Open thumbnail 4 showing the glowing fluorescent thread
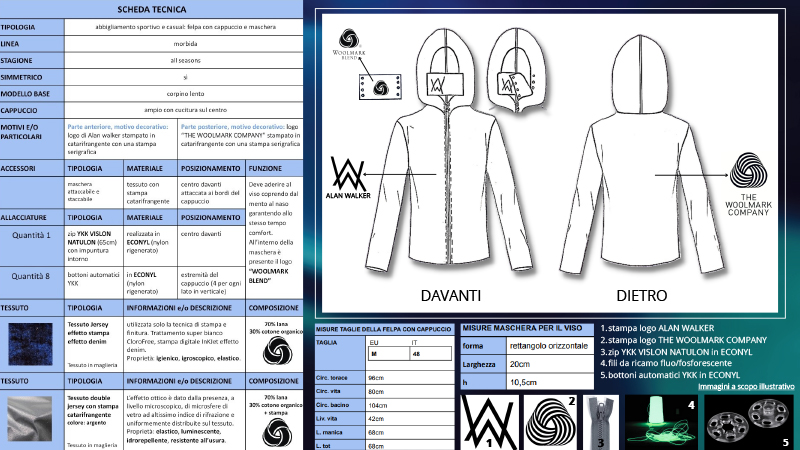The height and width of the screenshot is (450, 800). tap(662, 422)
